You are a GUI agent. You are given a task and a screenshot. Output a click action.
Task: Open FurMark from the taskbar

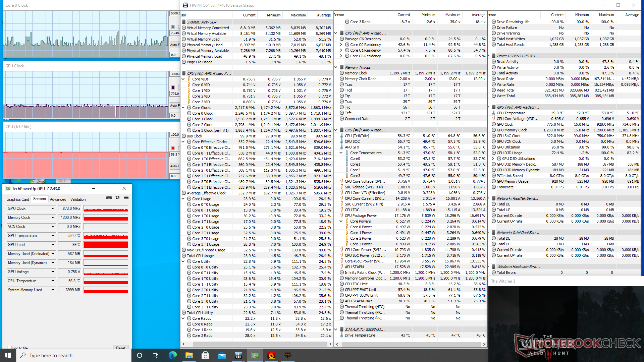[271, 355]
